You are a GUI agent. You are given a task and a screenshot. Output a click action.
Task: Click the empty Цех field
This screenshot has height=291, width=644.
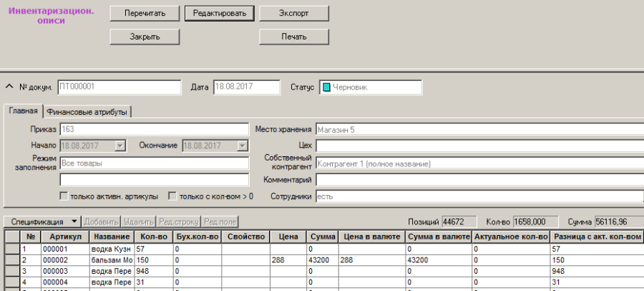(479, 145)
